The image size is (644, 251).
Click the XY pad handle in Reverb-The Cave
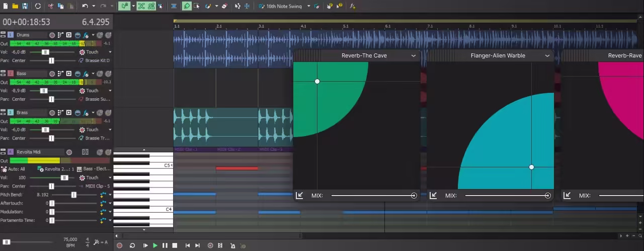coord(317,81)
